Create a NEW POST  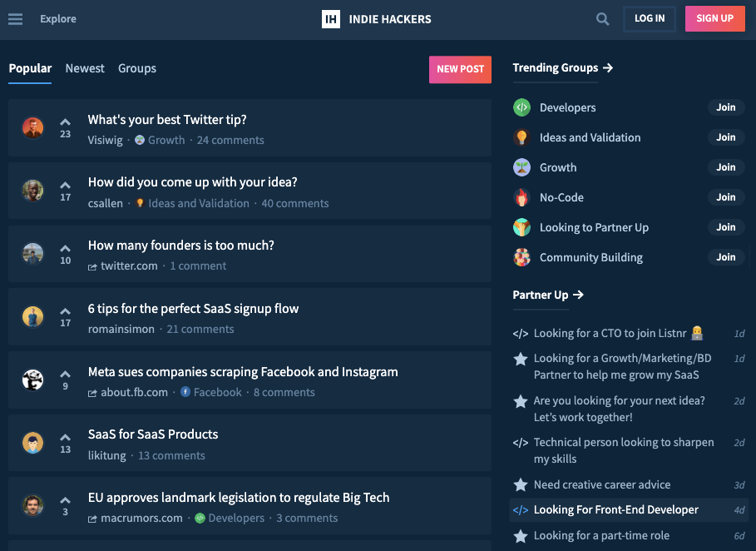point(460,69)
